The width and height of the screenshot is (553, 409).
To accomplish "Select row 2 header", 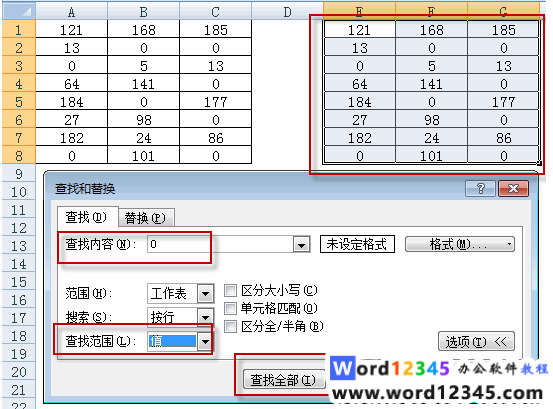I will pos(19,47).
